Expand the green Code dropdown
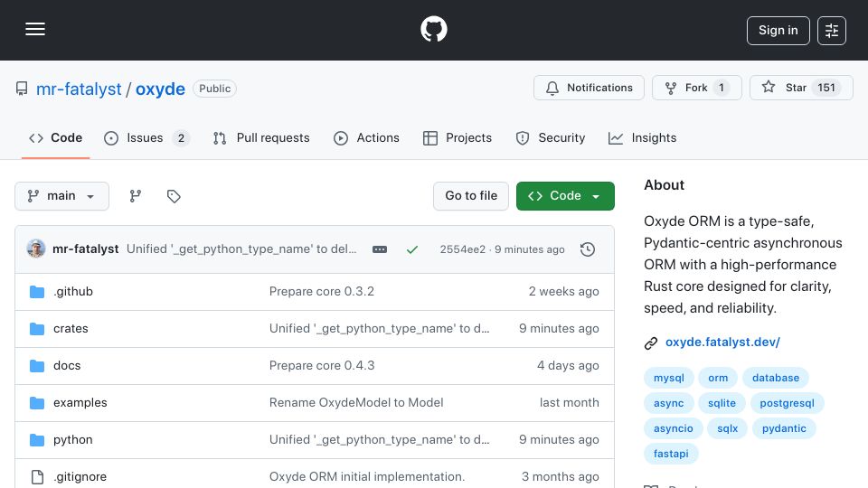This screenshot has width=868, height=488. 565,196
